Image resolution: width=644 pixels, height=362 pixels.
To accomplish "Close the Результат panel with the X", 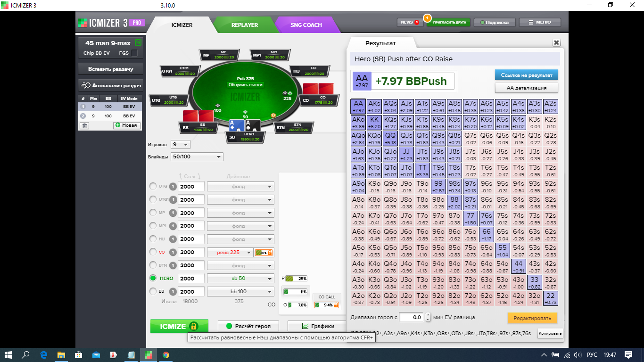I will 556,42.
